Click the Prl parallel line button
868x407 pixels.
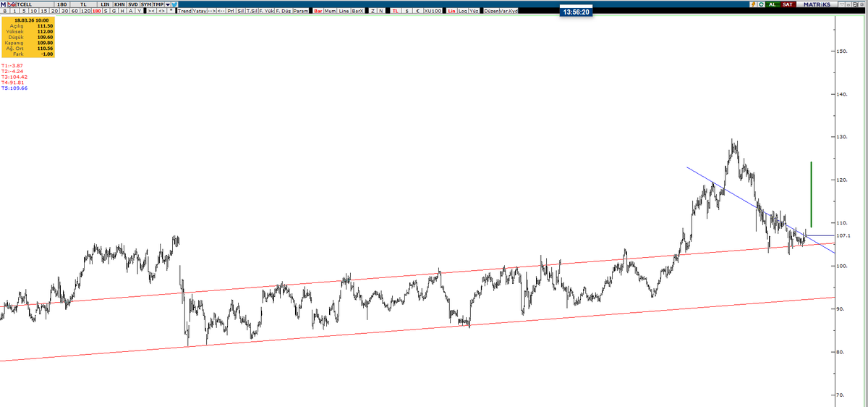[x=231, y=12]
